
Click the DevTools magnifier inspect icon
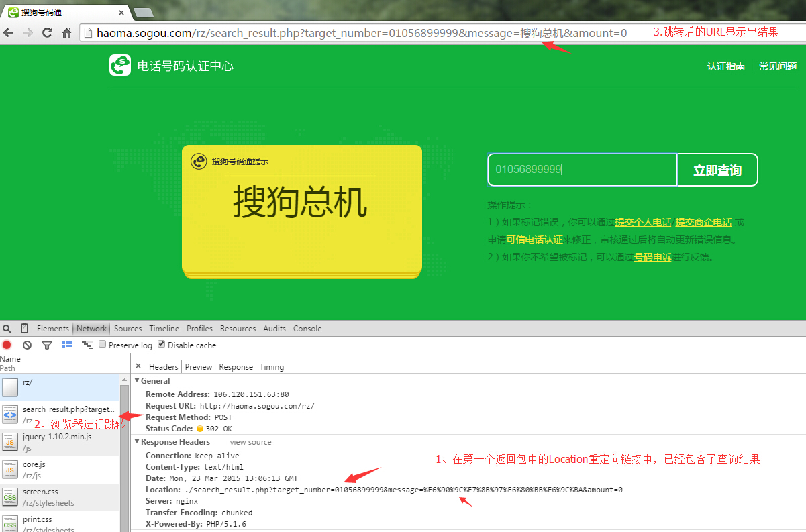coord(7,329)
